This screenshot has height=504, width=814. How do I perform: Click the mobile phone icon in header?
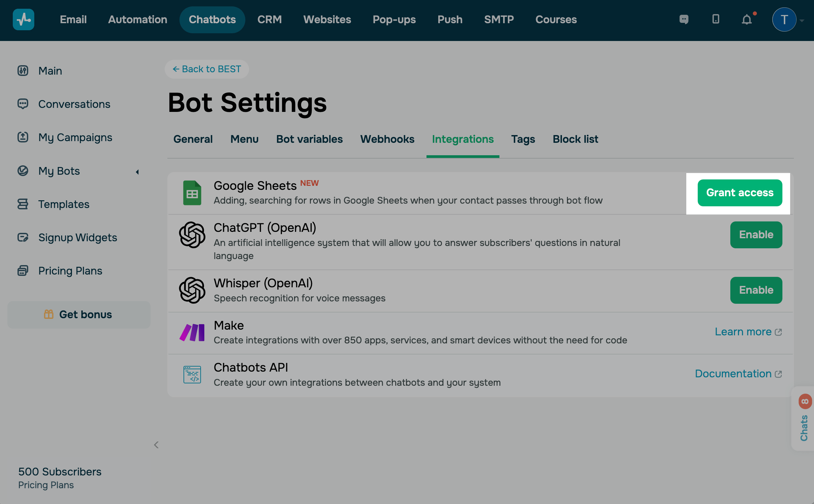(x=716, y=19)
